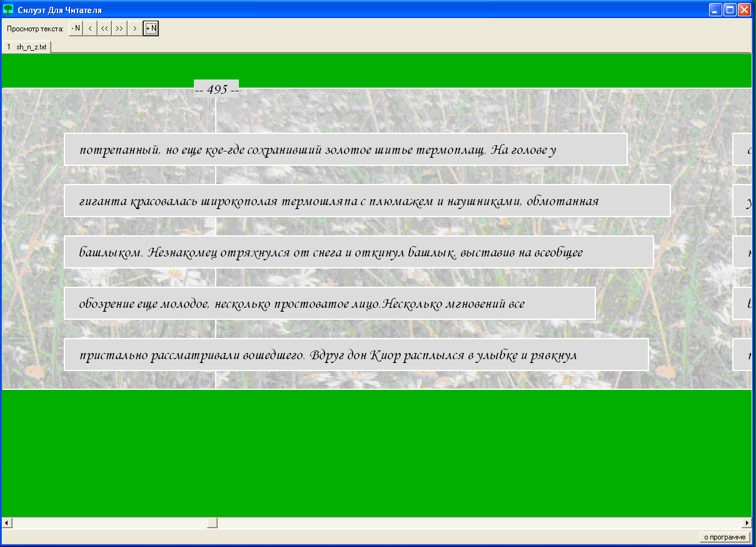Minimize the Силуэт Для Читателя window

tap(715, 10)
